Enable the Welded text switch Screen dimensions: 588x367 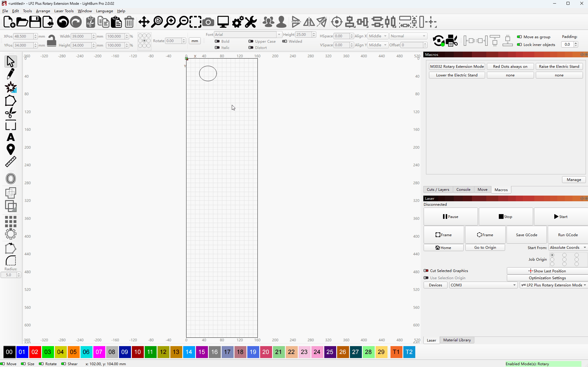[285, 41]
